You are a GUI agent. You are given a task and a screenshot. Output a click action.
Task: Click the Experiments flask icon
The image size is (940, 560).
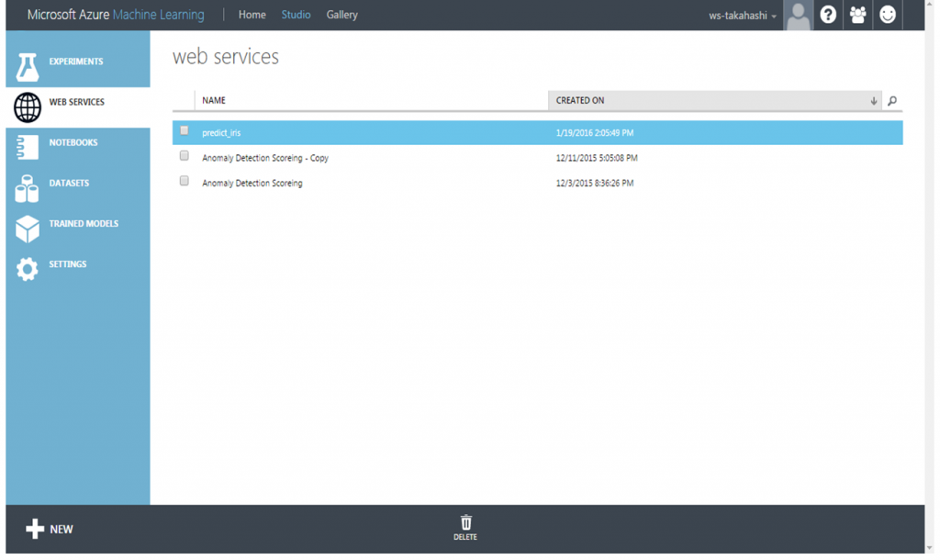[27, 66]
